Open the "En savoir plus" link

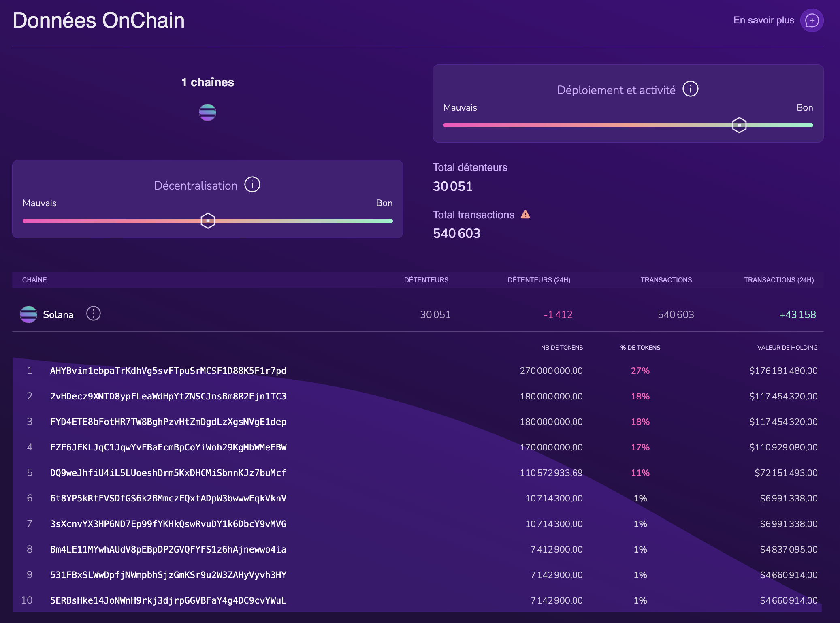[x=763, y=20]
